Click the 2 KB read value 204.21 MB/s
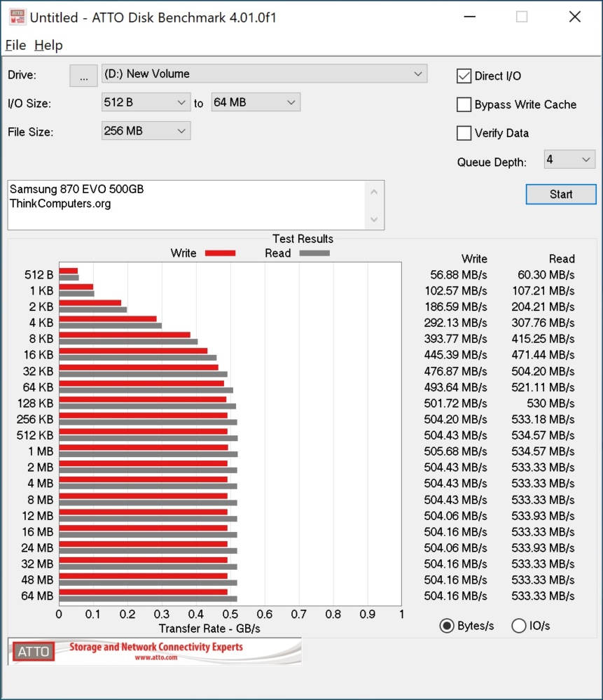This screenshot has height=700, width=603. pos(543,307)
